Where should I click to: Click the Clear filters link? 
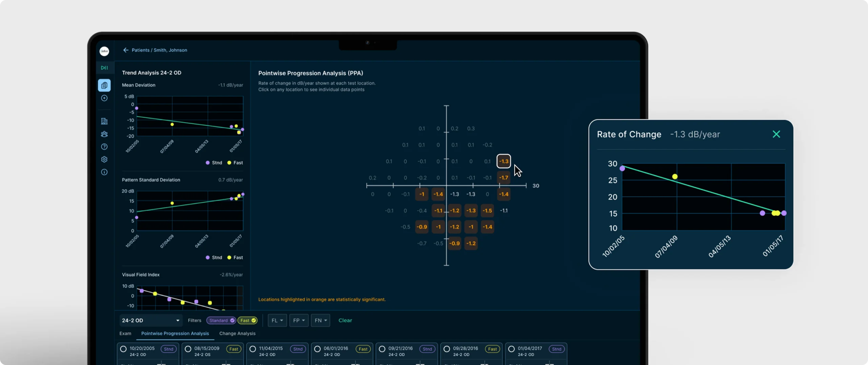[345, 320]
